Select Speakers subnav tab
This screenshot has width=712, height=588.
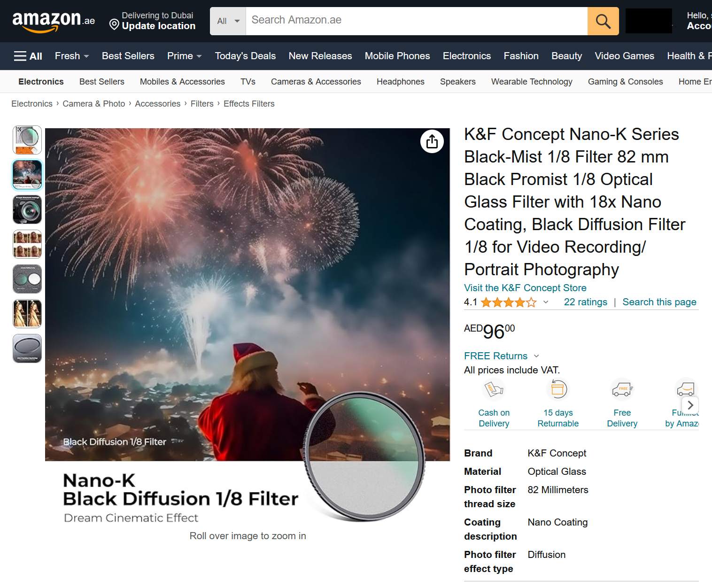(x=458, y=82)
